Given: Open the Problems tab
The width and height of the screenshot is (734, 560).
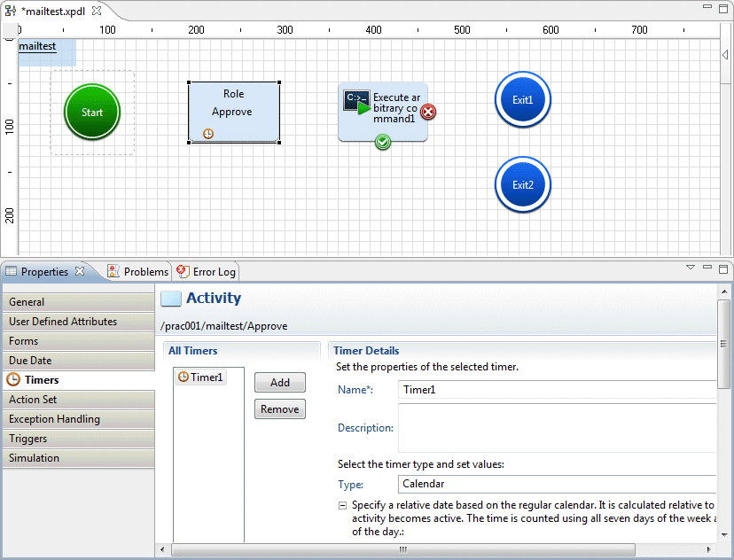Looking at the screenshot, I should click(137, 272).
